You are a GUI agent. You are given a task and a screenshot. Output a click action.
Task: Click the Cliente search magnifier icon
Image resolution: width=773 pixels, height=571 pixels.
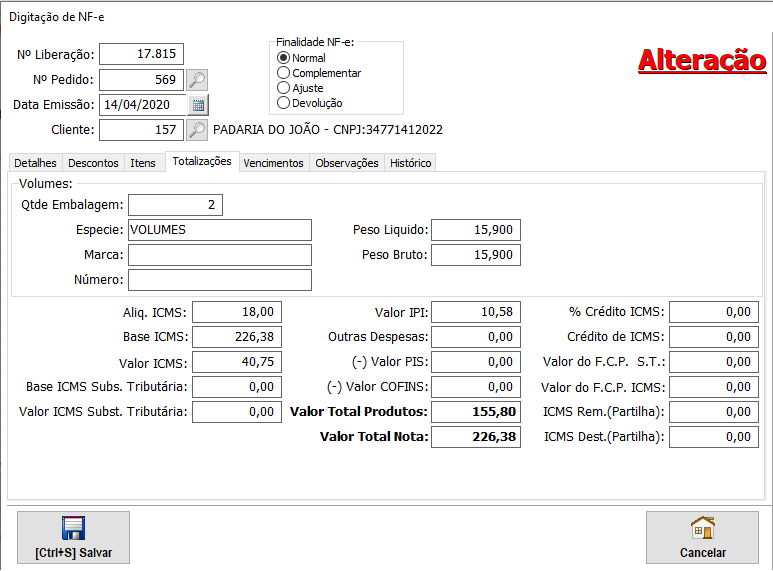point(197,130)
